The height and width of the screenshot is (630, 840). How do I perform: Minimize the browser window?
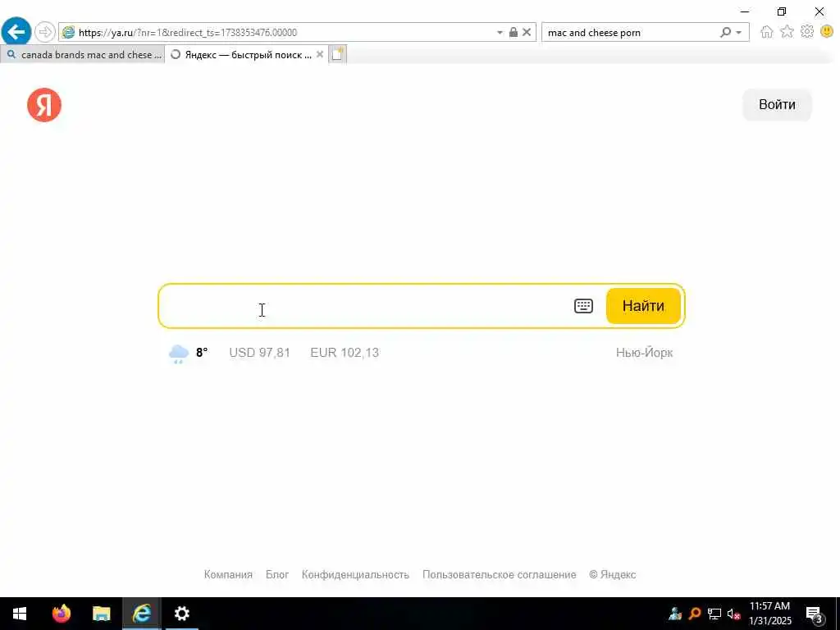[x=745, y=11]
